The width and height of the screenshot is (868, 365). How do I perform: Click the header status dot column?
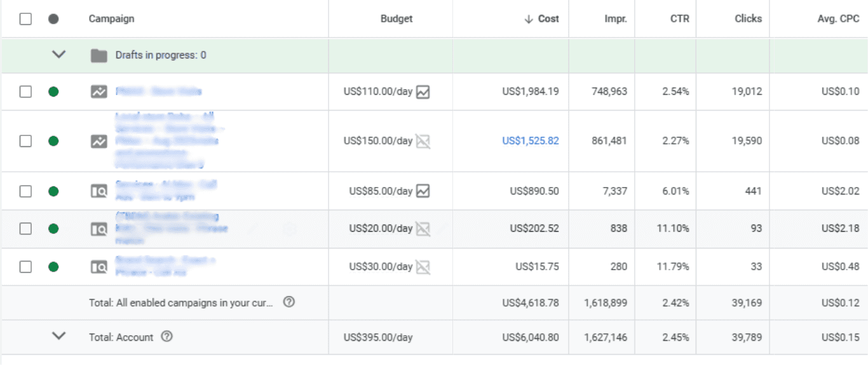pyautogui.click(x=53, y=19)
